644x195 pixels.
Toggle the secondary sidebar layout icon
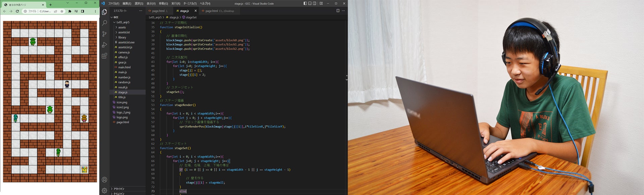314,3
